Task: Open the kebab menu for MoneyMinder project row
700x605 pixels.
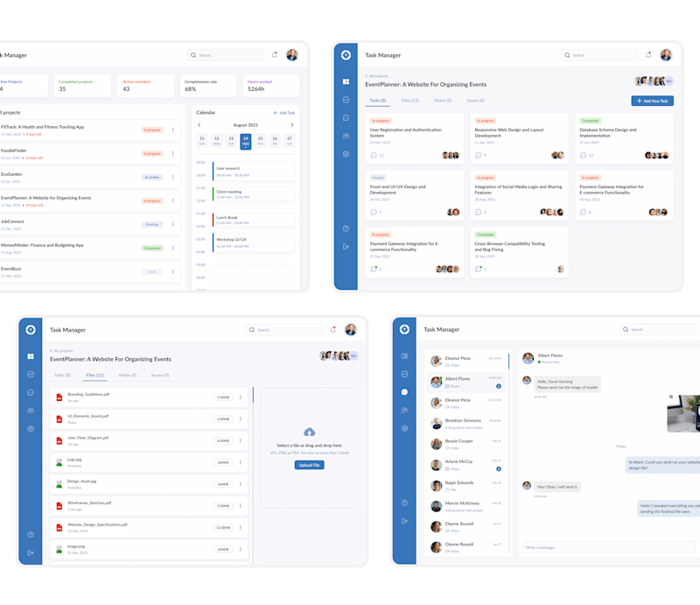Action: [172, 248]
